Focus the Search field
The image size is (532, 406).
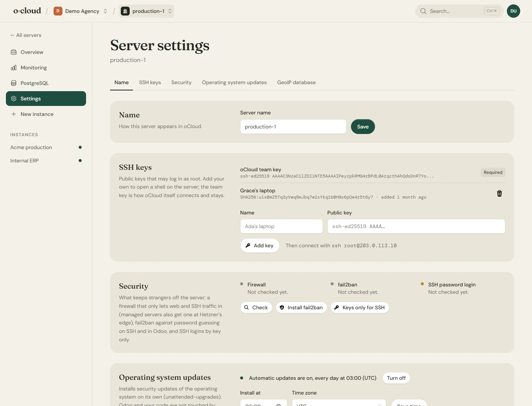[459, 11]
